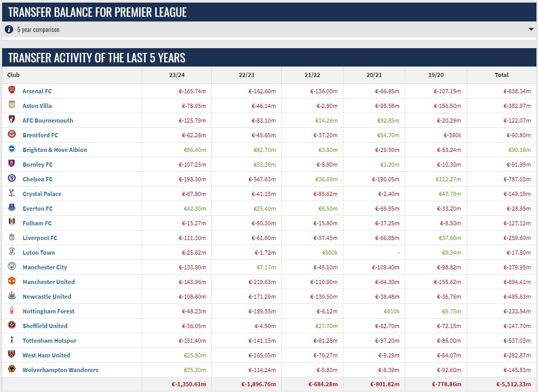Expand the 5 year comparison dropdown arrow
This screenshot has height=392, width=538.
click(531, 29)
